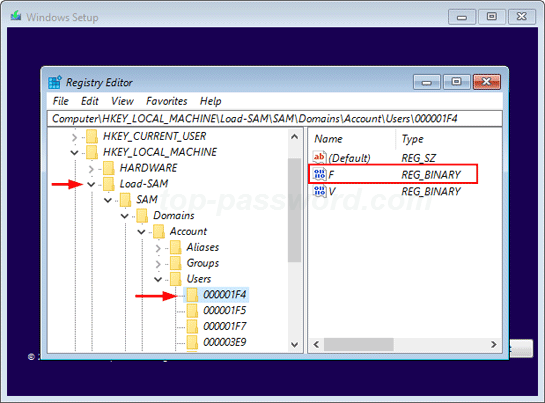Click the registry path address bar
Viewport: 545px width, 403px height.
pyautogui.click(x=275, y=119)
